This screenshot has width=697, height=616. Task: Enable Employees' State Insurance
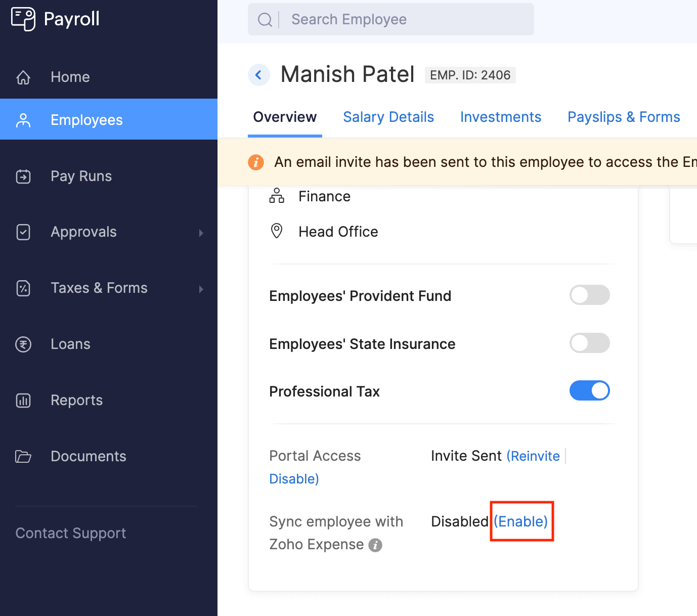tap(590, 343)
